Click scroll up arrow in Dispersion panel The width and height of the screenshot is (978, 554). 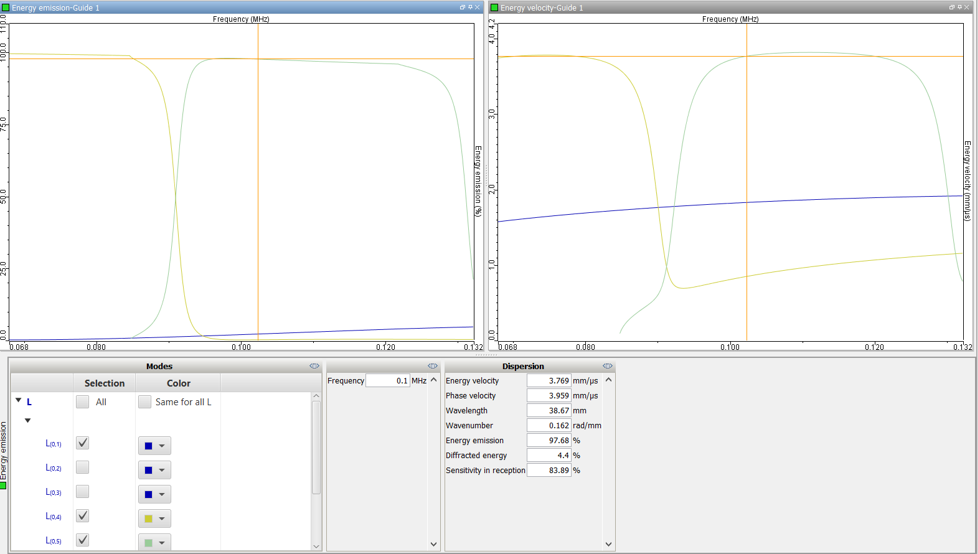pos(609,380)
